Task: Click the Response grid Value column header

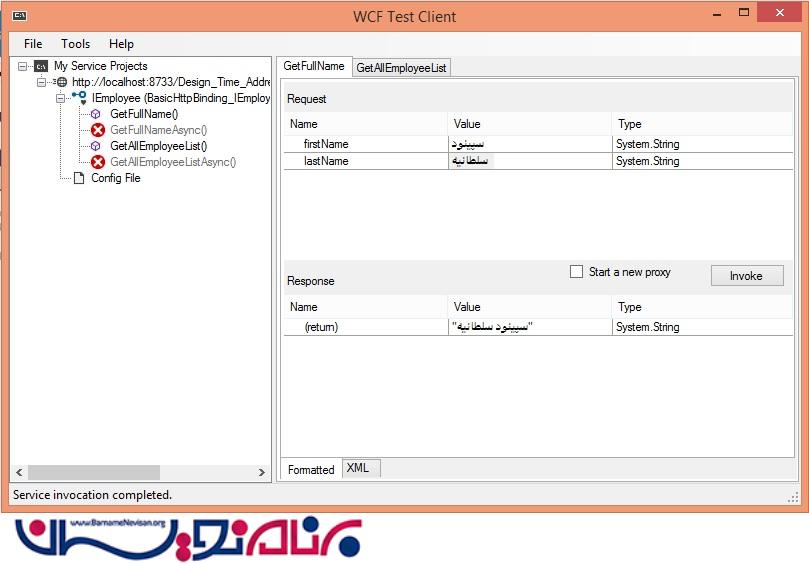Action: point(529,307)
